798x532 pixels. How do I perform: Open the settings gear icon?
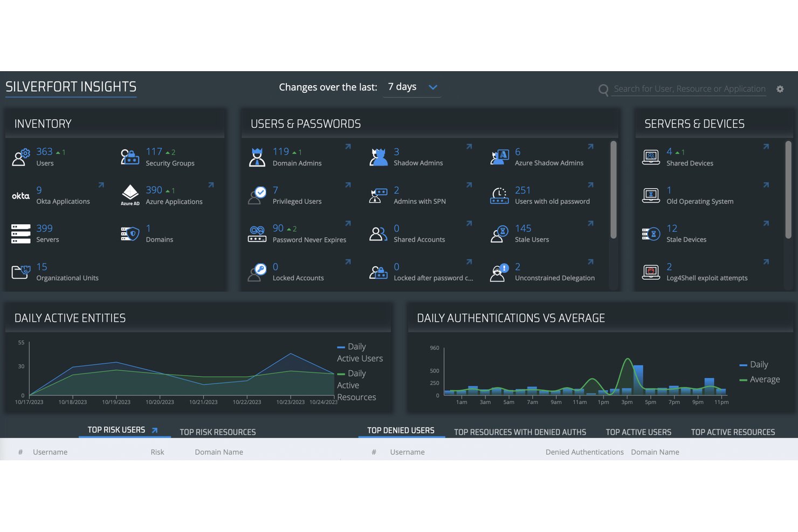coord(780,89)
